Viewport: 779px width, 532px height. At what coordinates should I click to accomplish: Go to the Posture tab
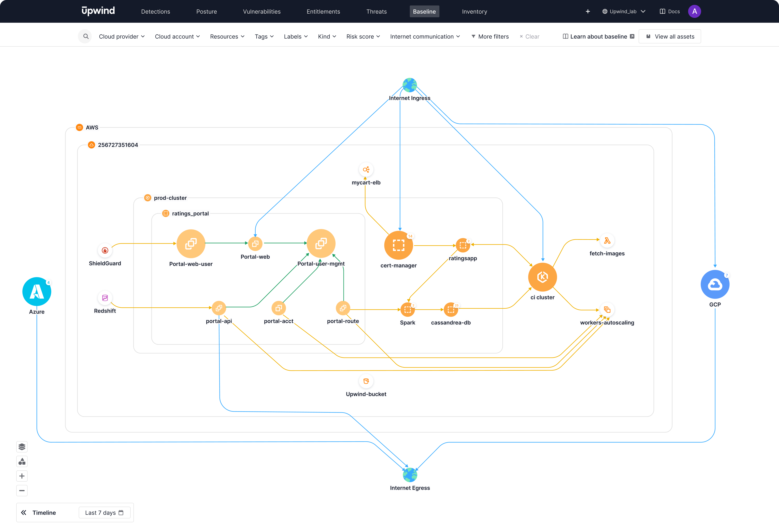(x=207, y=11)
